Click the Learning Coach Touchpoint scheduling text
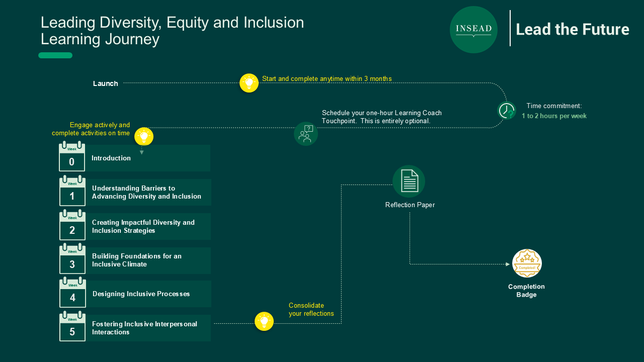644x362 pixels. pyautogui.click(x=382, y=117)
